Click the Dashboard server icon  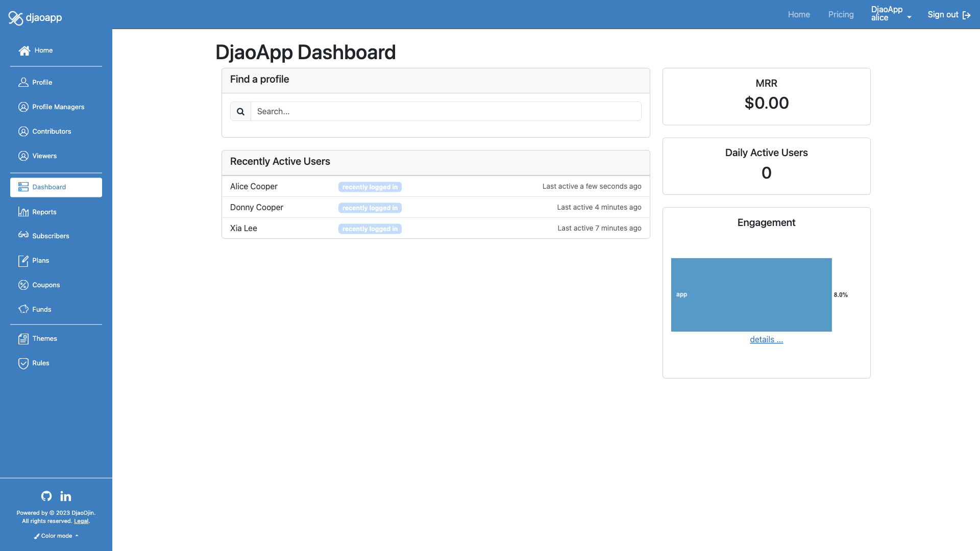pyautogui.click(x=23, y=187)
